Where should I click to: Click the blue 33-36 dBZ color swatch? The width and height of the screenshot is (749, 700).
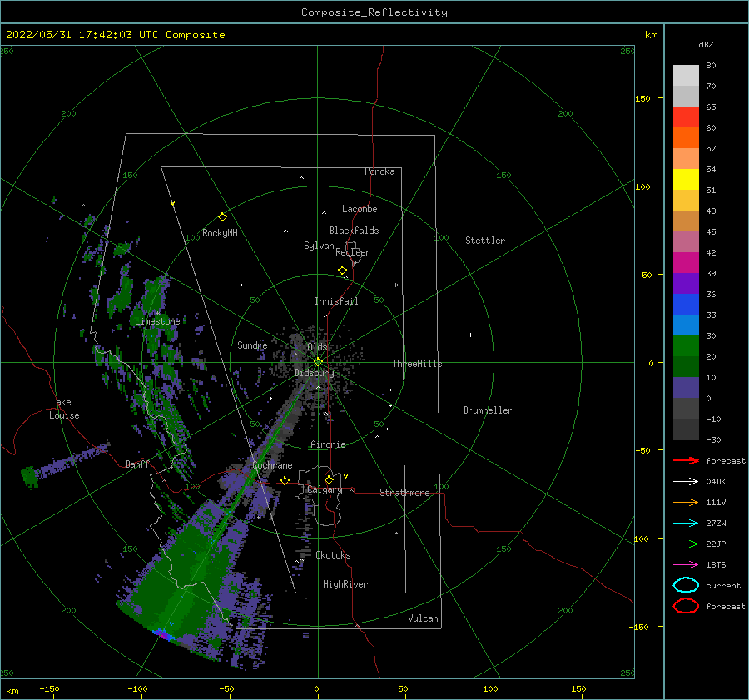tap(686, 305)
